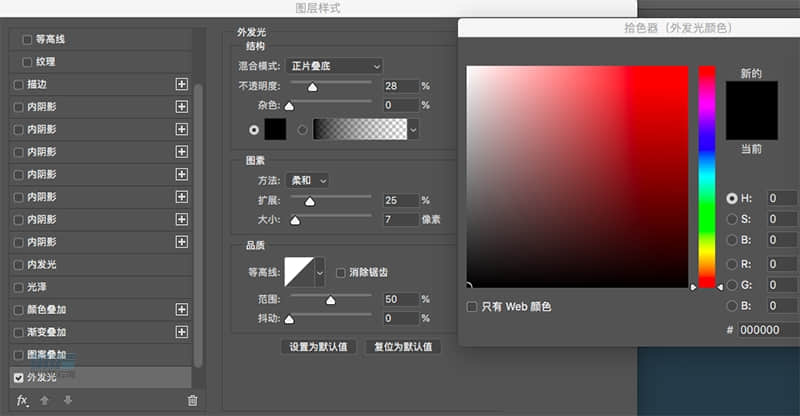This screenshot has width=800, height=416.
Task: Click the hex color field 000000
Action: pyautogui.click(x=768, y=330)
